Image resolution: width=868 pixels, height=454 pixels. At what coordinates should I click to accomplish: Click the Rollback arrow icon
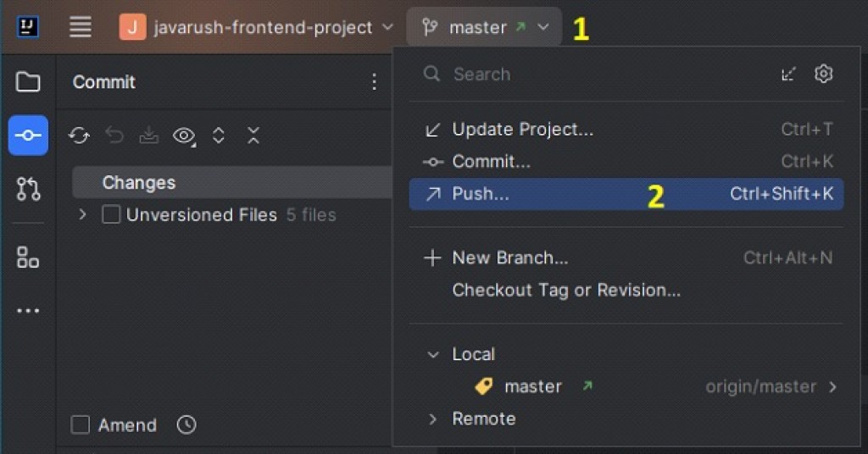coord(114,136)
